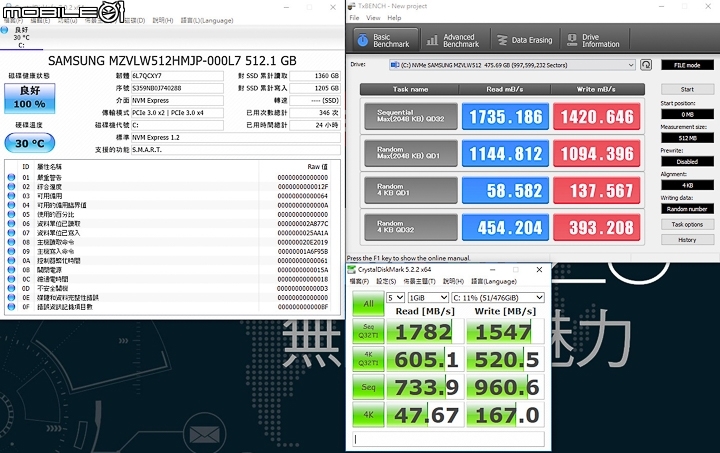720x453 pixels.
Task: Click the 良好 100 % health status button
Action: (30, 98)
